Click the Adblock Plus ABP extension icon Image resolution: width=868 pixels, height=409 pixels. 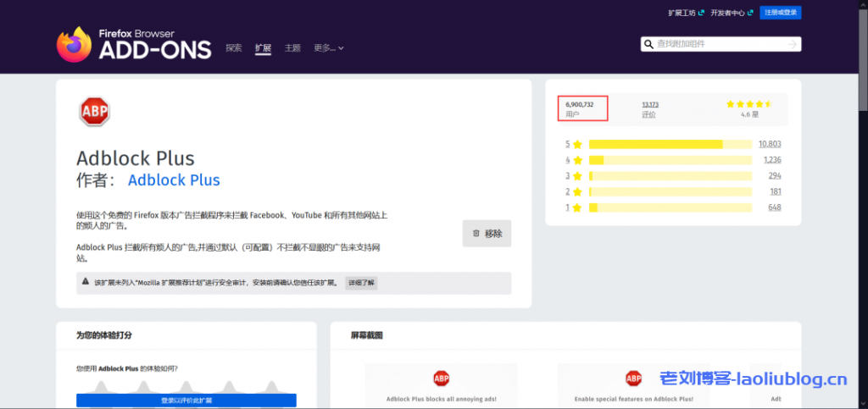coord(95,112)
